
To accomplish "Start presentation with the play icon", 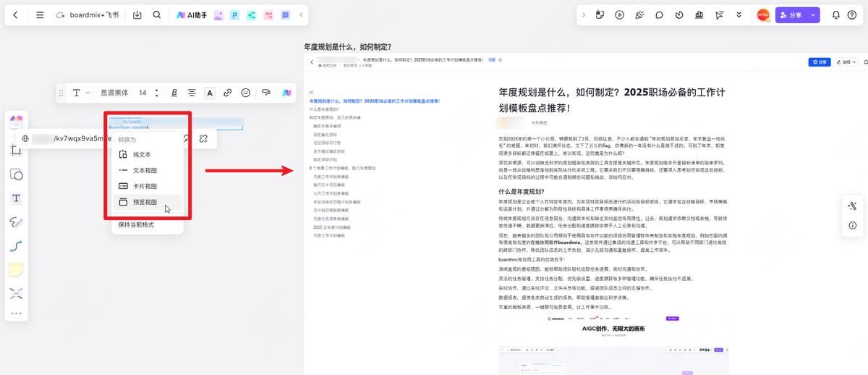I will pyautogui.click(x=620, y=14).
